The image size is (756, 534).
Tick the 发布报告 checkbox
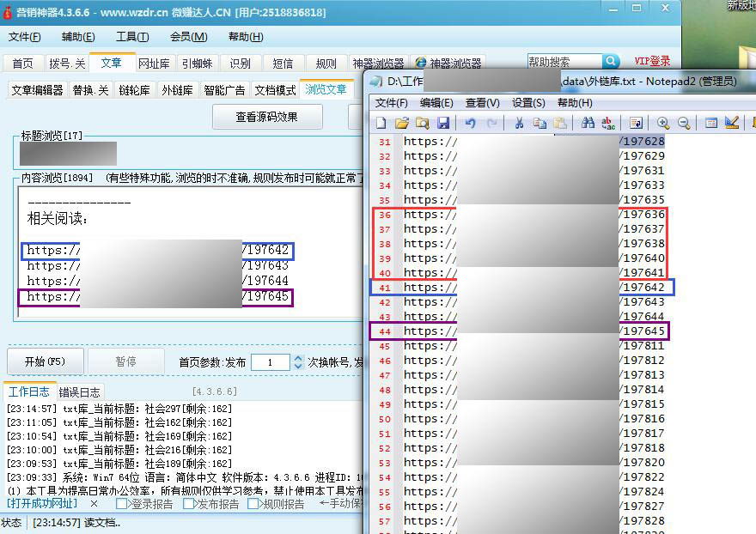(189, 504)
